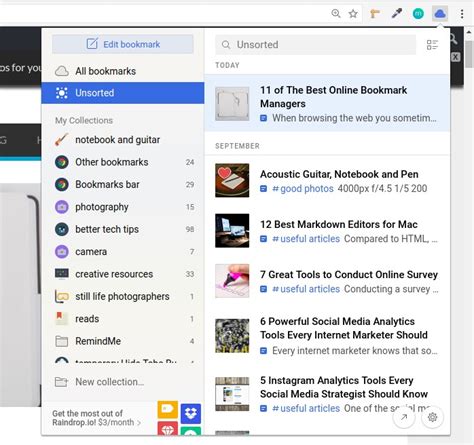This screenshot has width=474, height=445.
Task: Click the zoom magnifier icon in address bar
Action: tap(336, 13)
